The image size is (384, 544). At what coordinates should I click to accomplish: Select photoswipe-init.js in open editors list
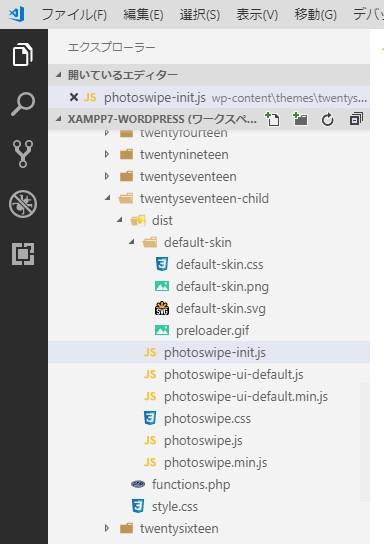point(210,97)
